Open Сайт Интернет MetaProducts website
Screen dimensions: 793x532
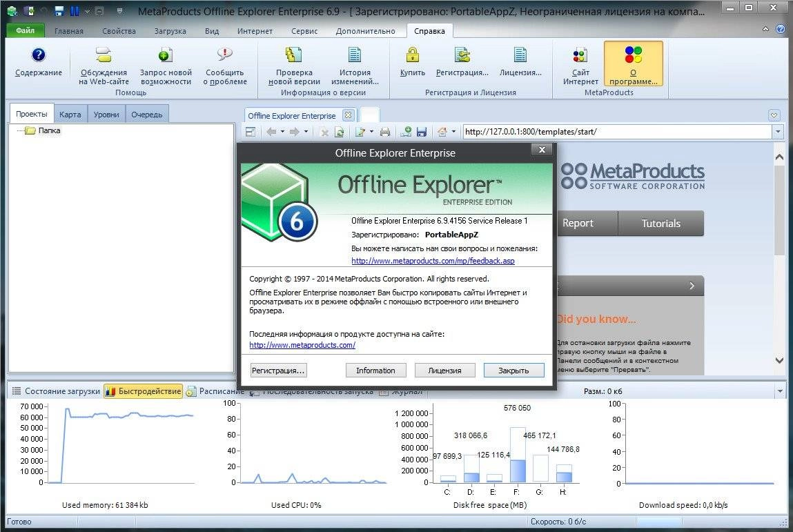[580, 66]
